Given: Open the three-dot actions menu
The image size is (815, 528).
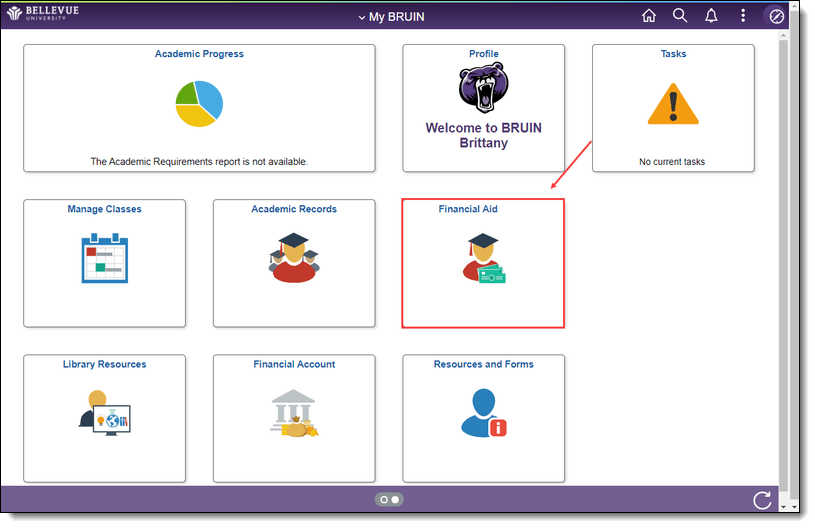Looking at the screenshot, I should tap(743, 16).
